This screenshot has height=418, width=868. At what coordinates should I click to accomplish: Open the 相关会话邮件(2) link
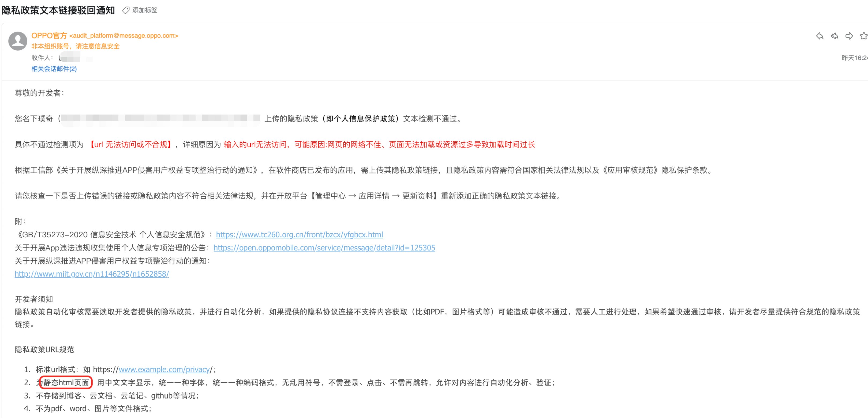tap(54, 69)
